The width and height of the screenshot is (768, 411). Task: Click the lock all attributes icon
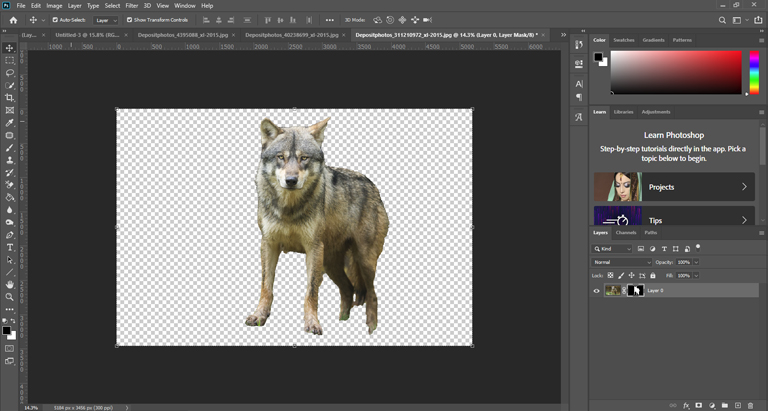tap(653, 276)
